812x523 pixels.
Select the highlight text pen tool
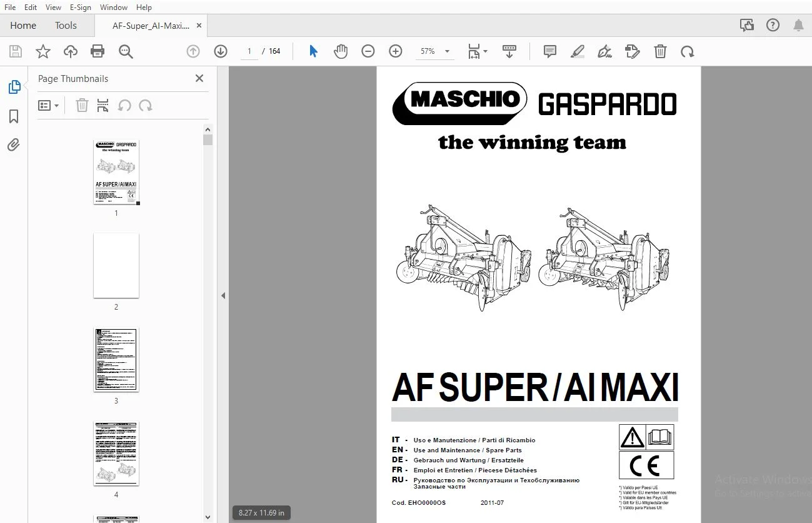point(578,51)
